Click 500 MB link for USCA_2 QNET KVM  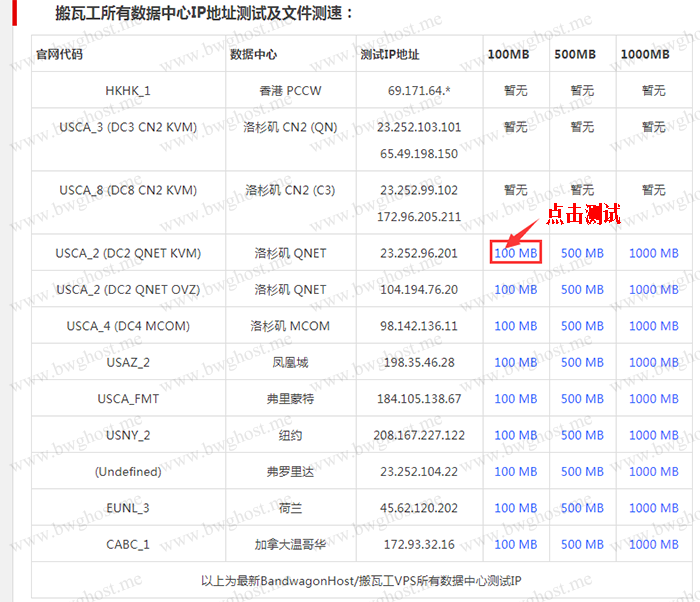pyautogui.click(x=582, y=253)
